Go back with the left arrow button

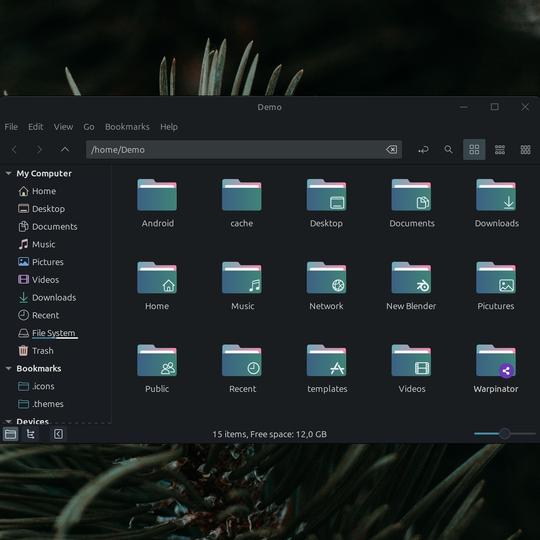pyautogui.click(x=14, y=149)
